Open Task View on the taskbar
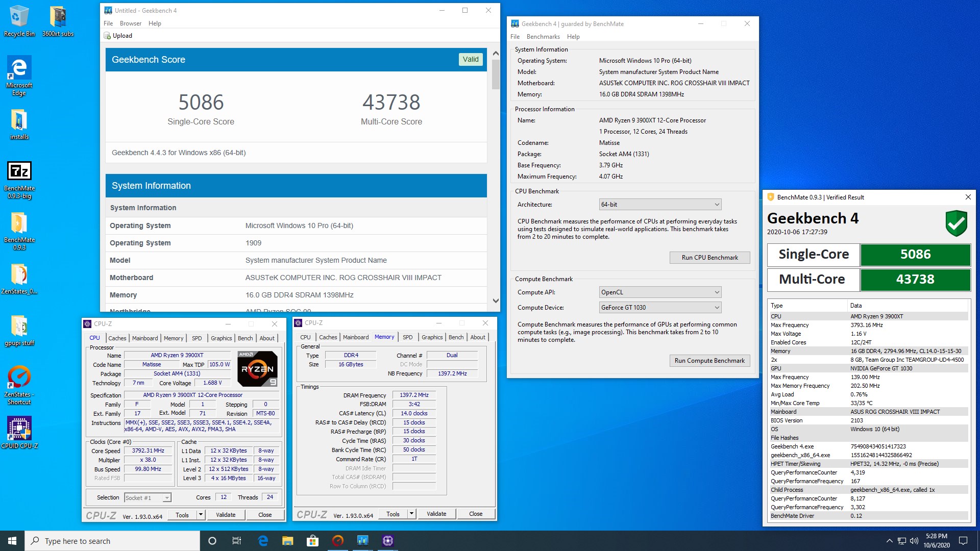 coord(237,541)
